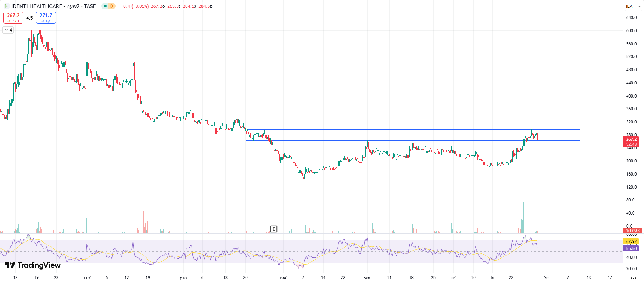Click the red 20.09K volume label
The width and height of the screenshot is (644, 283).
[x=633, y=231]
